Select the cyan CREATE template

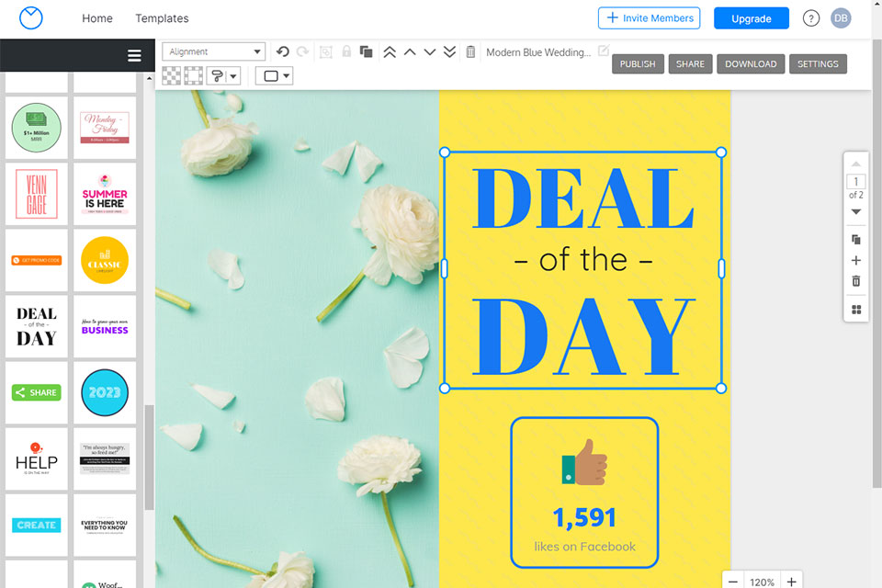pos(37,525)
